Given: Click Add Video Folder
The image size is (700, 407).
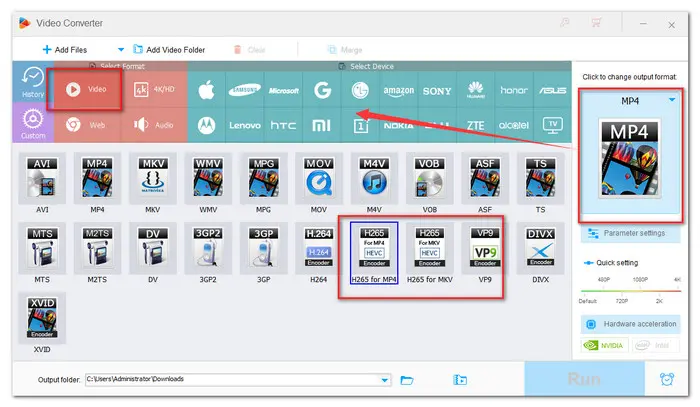Looking at the screenshot, I should tap(169, 50).
